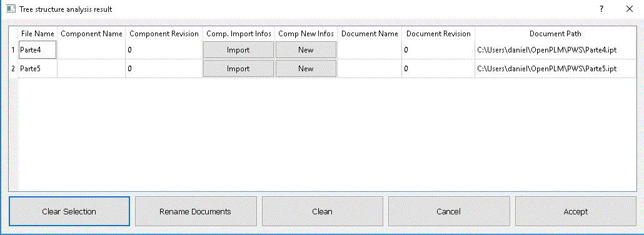This screenshot has width=644, height=235.
Task: Close the Tree structure analysis dialog
Action: point(629,9)
